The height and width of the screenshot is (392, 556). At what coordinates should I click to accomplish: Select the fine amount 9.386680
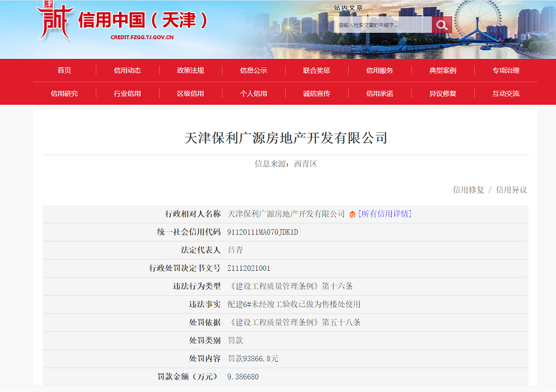coord(243,377)
